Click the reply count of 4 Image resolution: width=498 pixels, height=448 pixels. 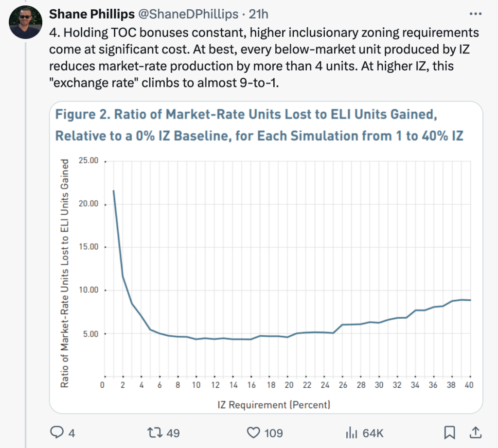72,432
